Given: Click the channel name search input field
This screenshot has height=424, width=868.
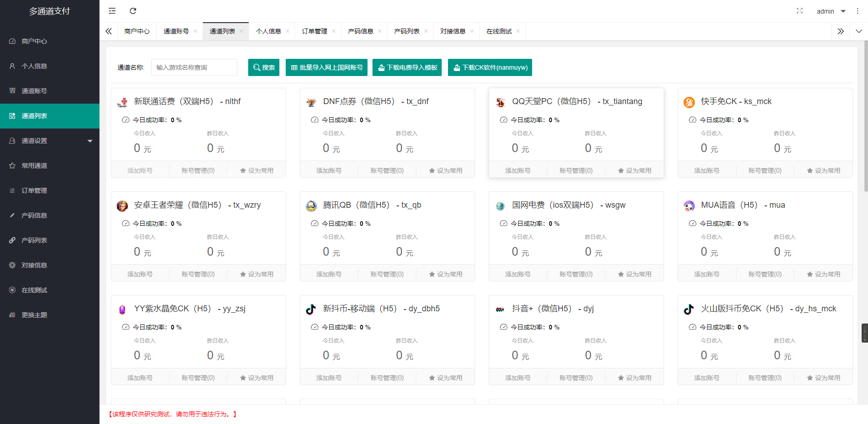Looking at the screenshot, I should tap(194, 67).
